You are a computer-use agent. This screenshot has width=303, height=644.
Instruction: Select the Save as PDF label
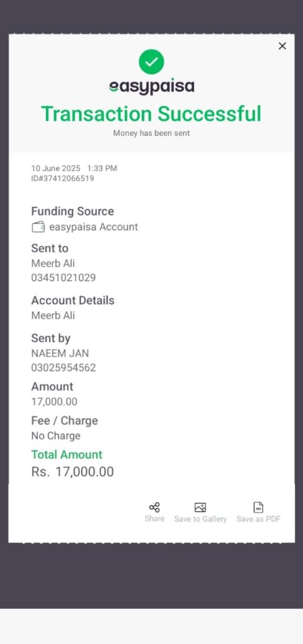click(x=258, y=519)
